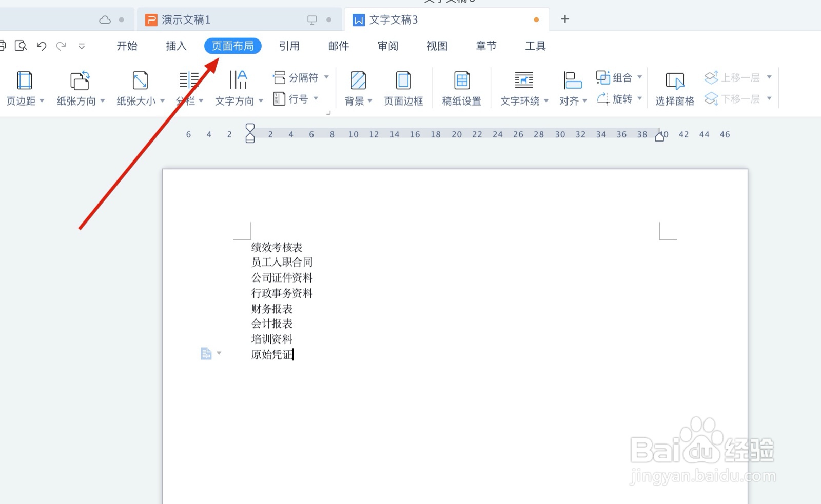Switch to the 引用 ribbon tab
Image resolution: width=821 pixels, height=504 pixels.
(289, 46)
